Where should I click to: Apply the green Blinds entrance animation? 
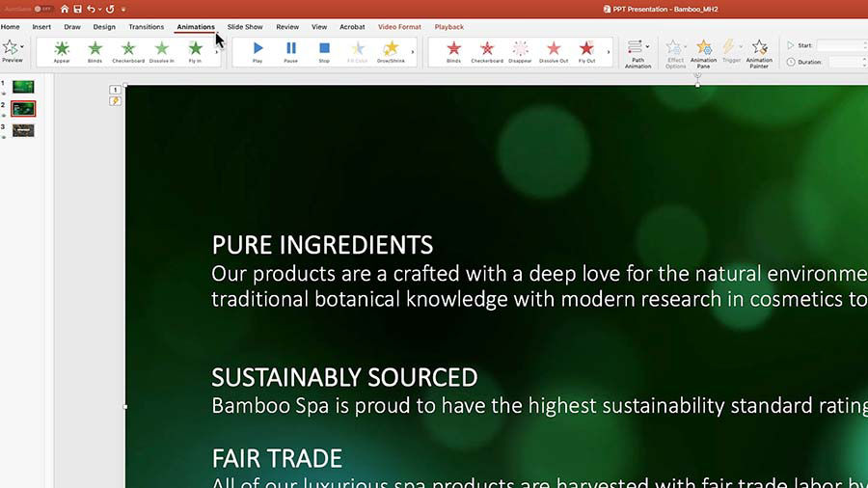click(x=95, y=52)
